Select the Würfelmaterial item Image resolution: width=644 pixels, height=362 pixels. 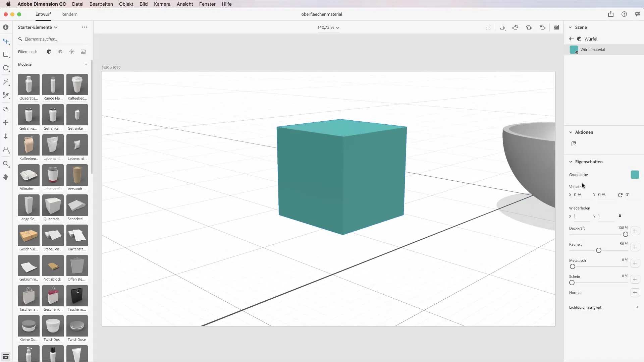[x=593, y=50]
